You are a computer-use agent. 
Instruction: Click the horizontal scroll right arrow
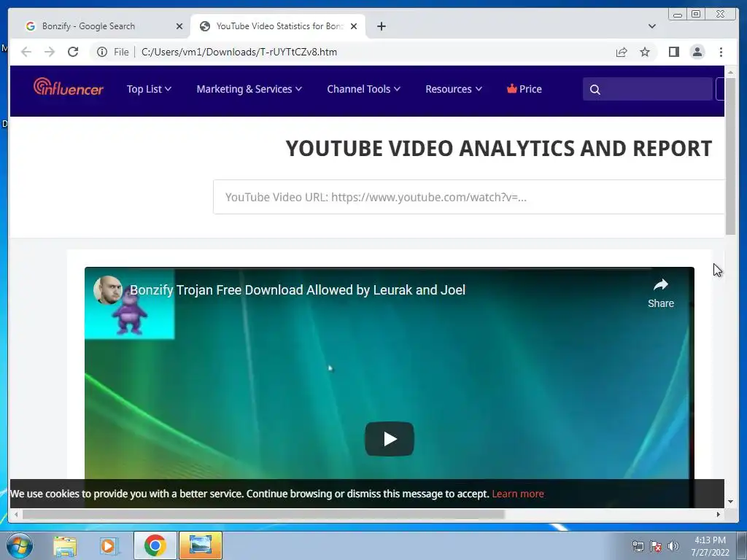point(719,514)
